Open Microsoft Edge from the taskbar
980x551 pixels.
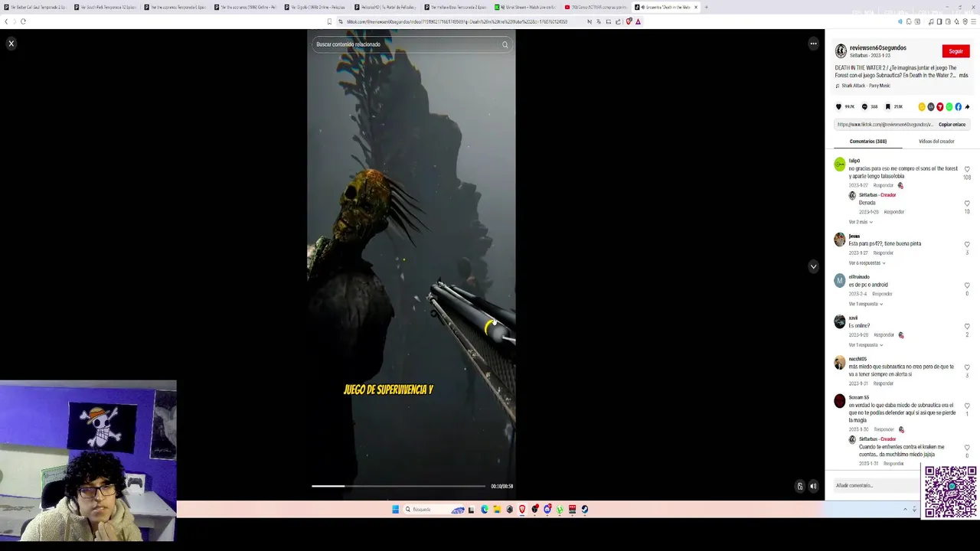[485, 509]
